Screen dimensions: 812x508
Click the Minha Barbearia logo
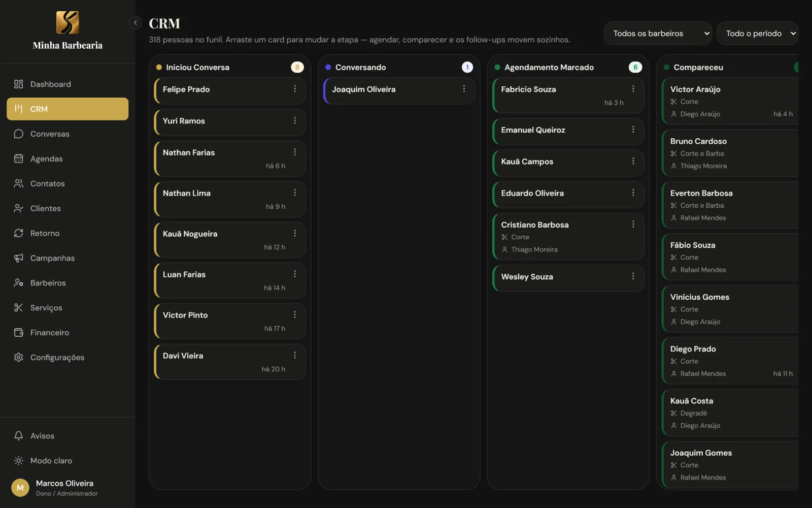pyautogui.click(x=67, y=22)
